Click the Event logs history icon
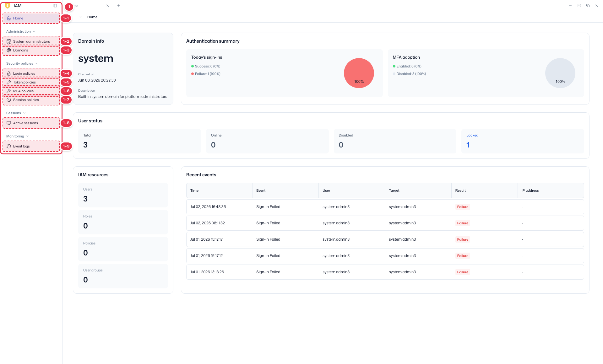The width and height of the screenshot is (603, 364). pyautogui.click(x=9, y=146)
